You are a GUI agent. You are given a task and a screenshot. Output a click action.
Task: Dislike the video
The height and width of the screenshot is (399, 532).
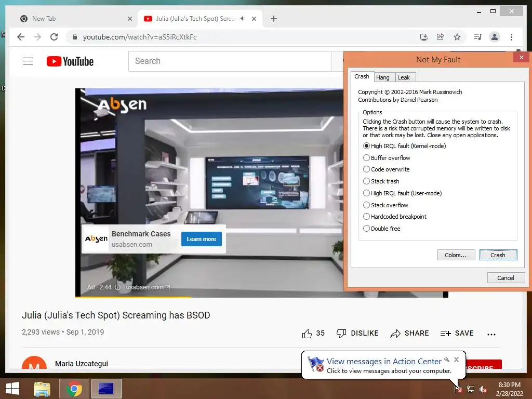click(x=357, y=333)
